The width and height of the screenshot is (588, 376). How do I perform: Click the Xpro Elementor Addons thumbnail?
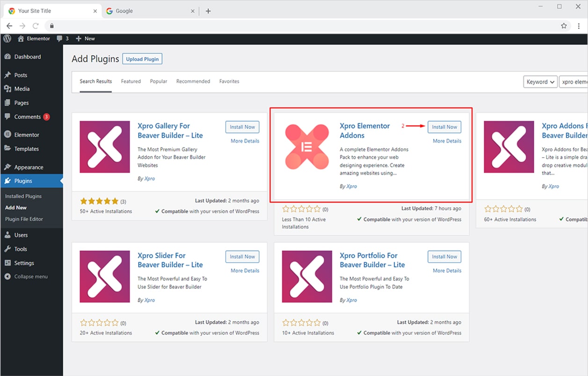coord(307,147)
